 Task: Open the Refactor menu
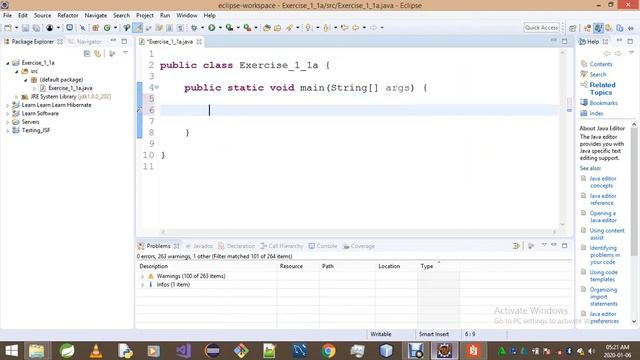click(x=68, y=15)
